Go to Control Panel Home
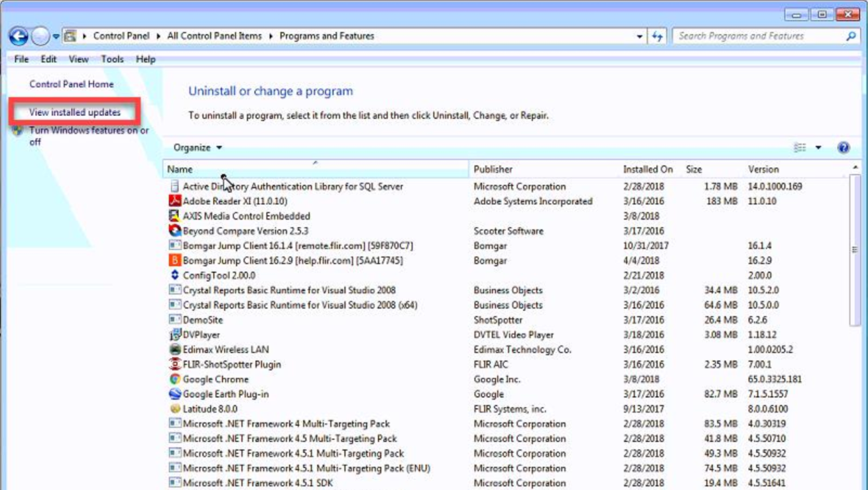 click(71, 84)
